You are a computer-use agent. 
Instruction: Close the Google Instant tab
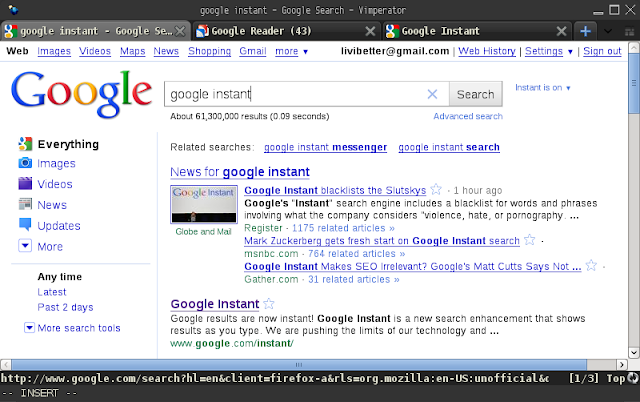tap(562, 31)
